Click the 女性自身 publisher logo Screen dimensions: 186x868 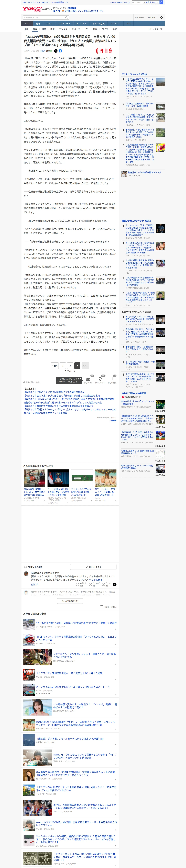104,51
